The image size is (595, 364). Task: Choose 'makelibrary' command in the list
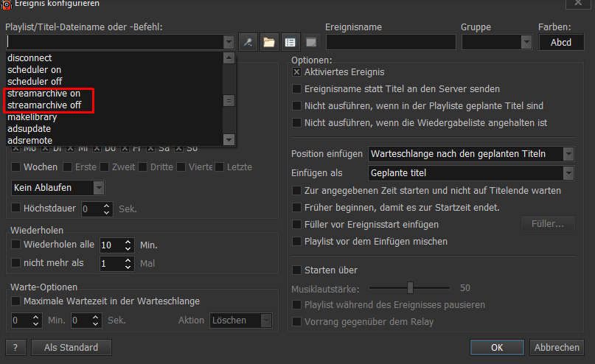(33, 117)
